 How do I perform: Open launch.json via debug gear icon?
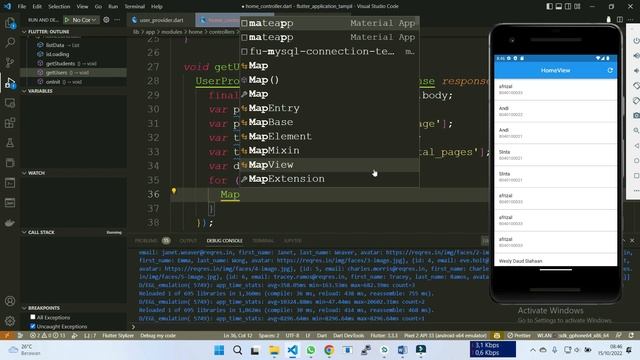pyautogui.click(x=106, y=20)
